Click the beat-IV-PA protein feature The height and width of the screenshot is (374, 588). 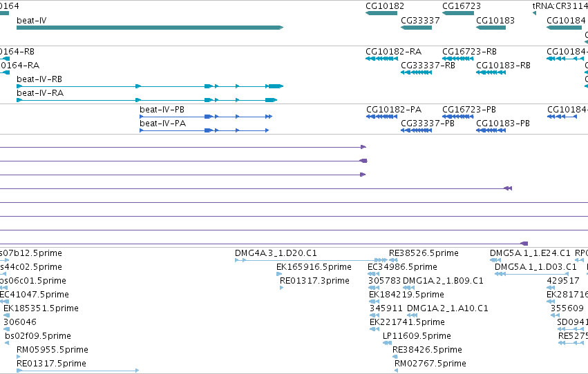click(204, 130)
